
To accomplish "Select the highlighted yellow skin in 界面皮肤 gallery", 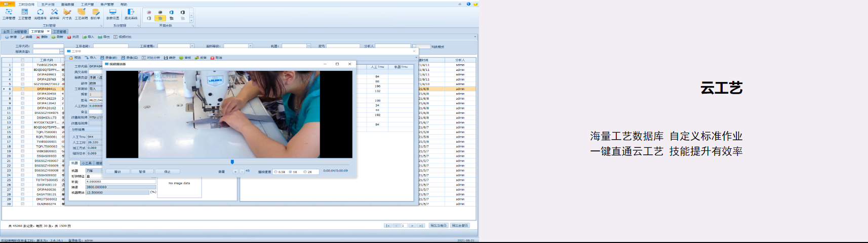I will (x=160, y=18).
